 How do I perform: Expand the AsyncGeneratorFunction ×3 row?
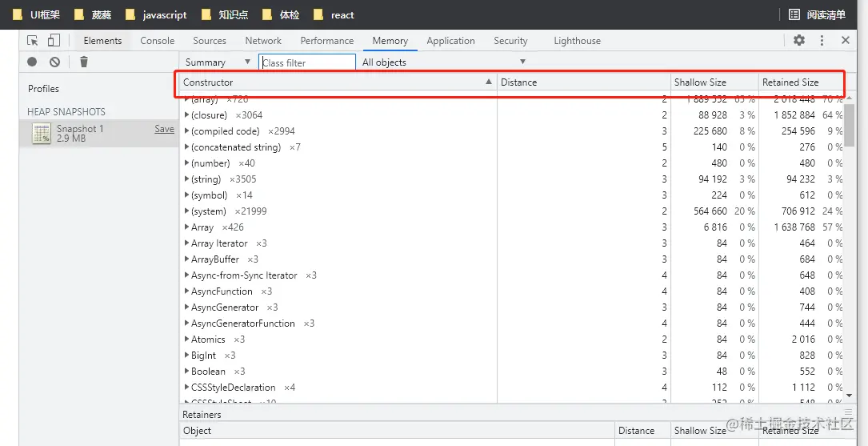coord(186,323)
